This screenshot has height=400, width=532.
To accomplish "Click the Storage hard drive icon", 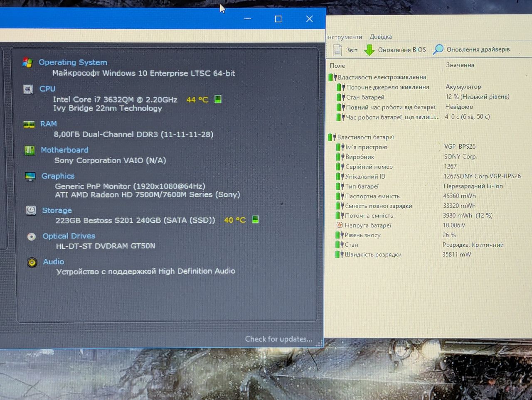I will tap(31, 210).
